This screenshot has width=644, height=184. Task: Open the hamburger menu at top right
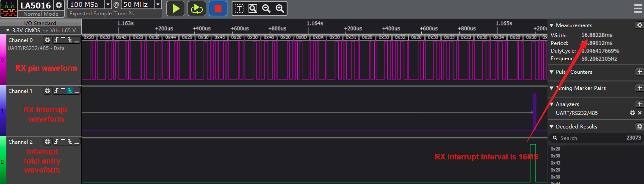(637, 8)
